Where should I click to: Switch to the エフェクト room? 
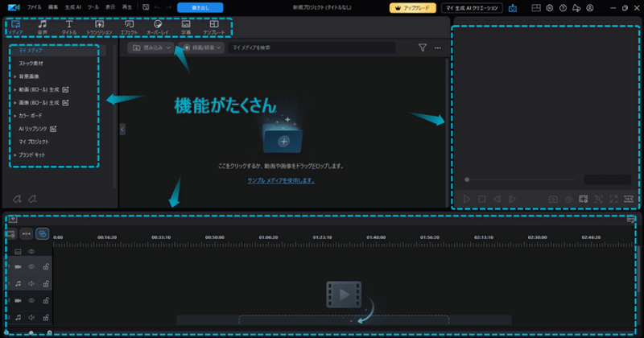(x=129, y=27)
